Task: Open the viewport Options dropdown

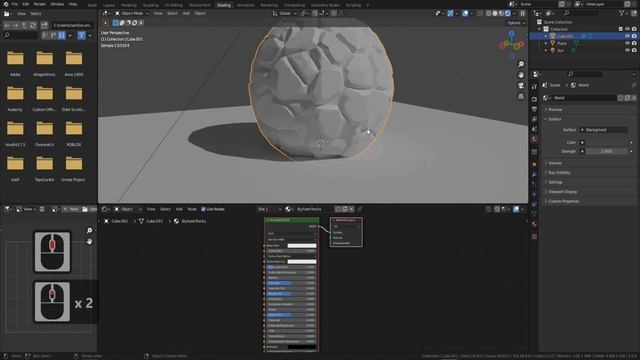Action: [516, 23]
